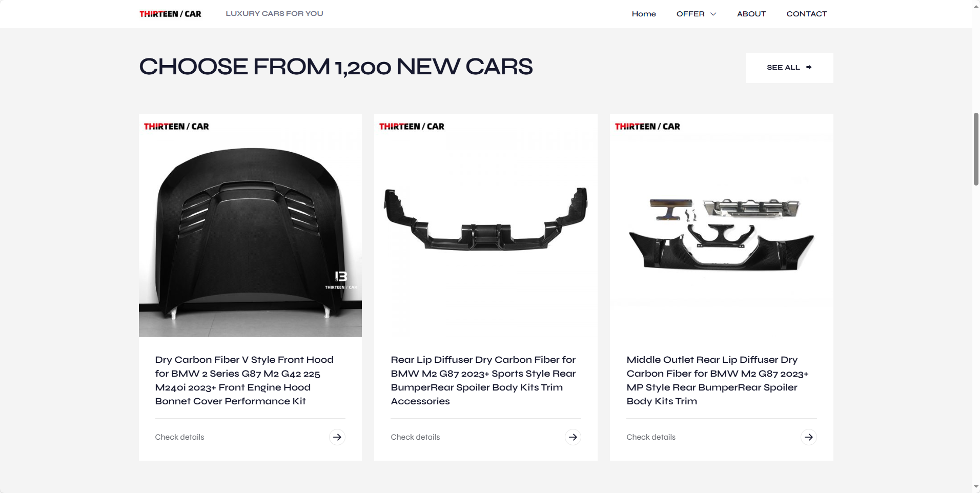
Task: Click the arrow icon next to SEE ALL
Action: coord(809,67)
